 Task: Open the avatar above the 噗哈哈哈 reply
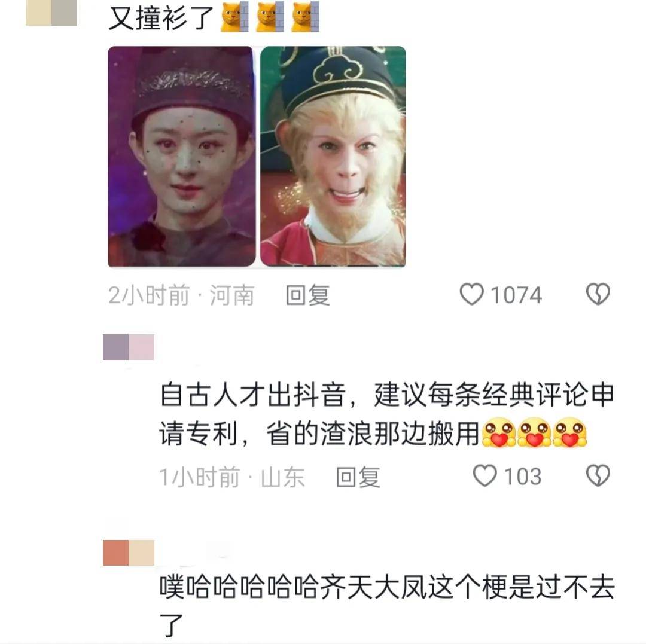click(129, 553)
